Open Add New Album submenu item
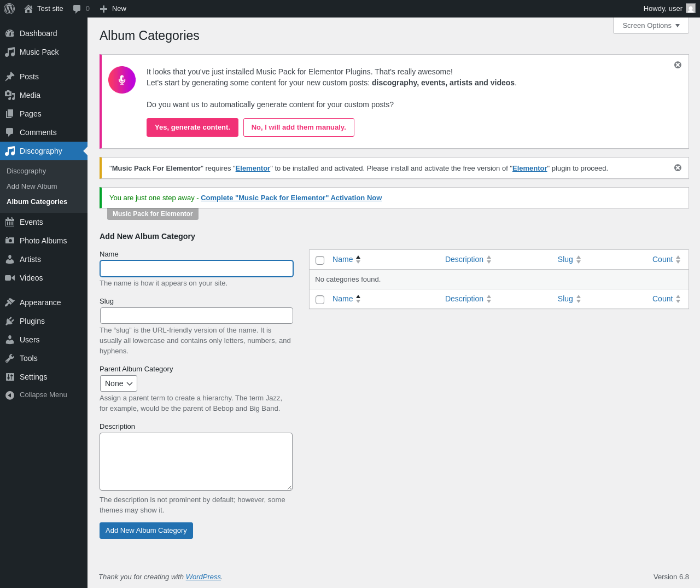This screenshot has height=588, width=700. tap(32, 187)
